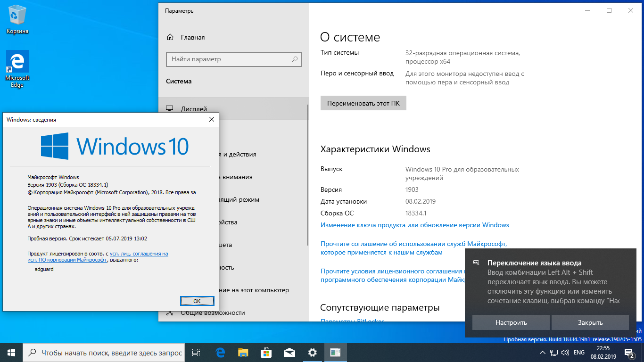This screenshot has width=644, height=362.
Task: Open the product key change link
Action: [x=414, y=225]
